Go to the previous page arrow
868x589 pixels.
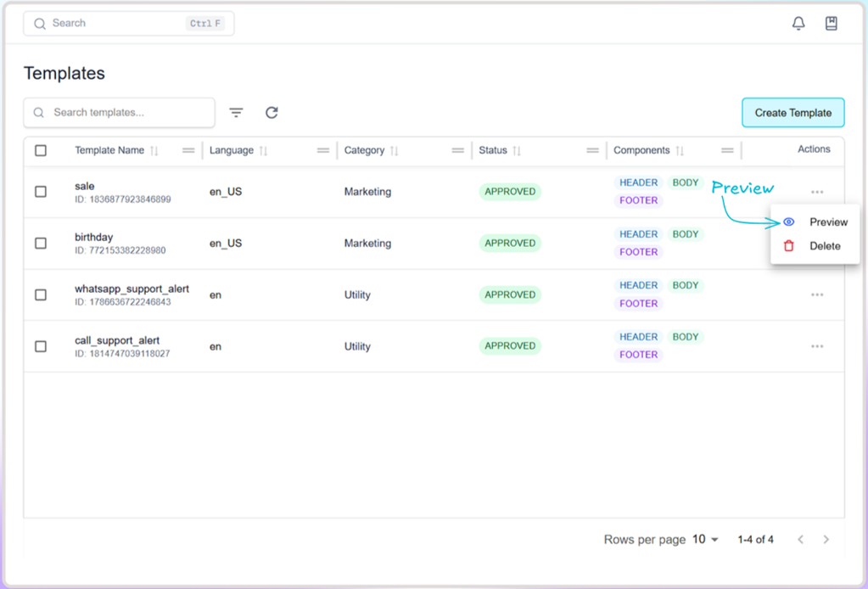[x=799, y=540]
